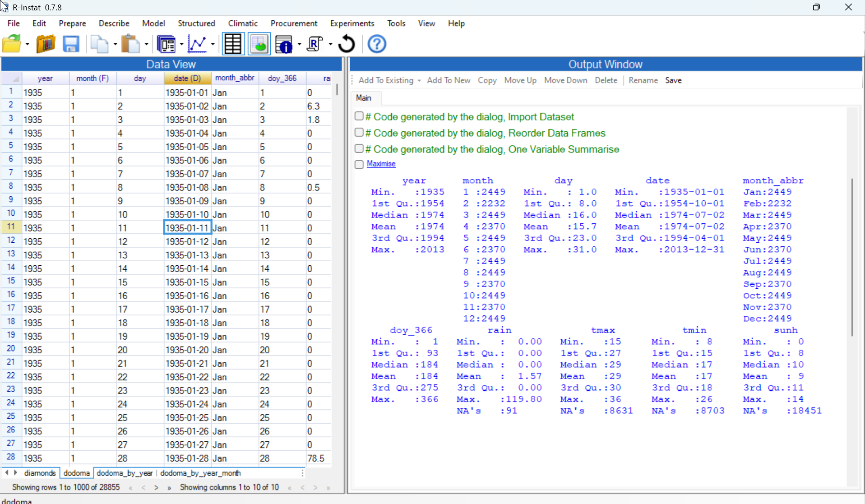Viewport: 865px width, 504px height.
Task: Expand the R log icon dropdown arrow
Action: click(330, 44)
